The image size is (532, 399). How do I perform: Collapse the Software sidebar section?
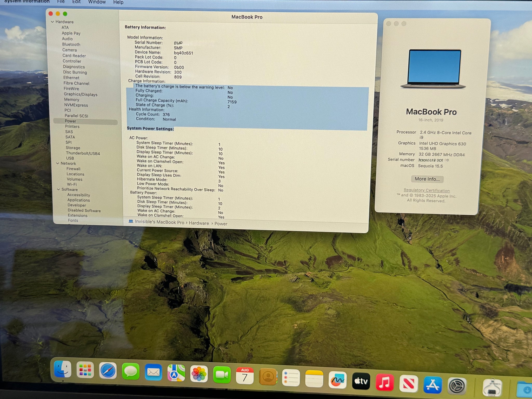pyautogui.click(x=58, y=189)
